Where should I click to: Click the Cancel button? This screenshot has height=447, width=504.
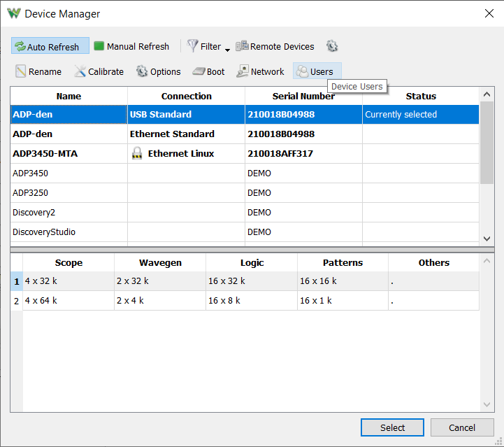pos(462,427)
